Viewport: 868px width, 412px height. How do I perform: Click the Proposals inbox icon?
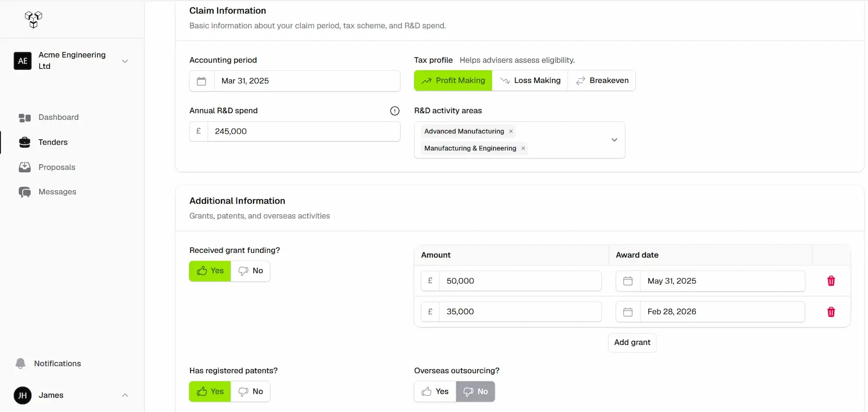click(x=25, y=167)
